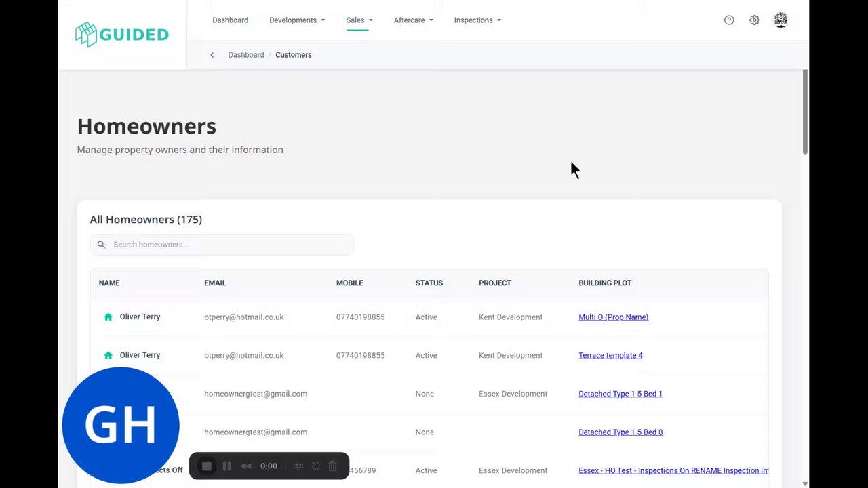Select Oliver Terry in the Terrace template row

pyautogui.click(x=140, y=355)
